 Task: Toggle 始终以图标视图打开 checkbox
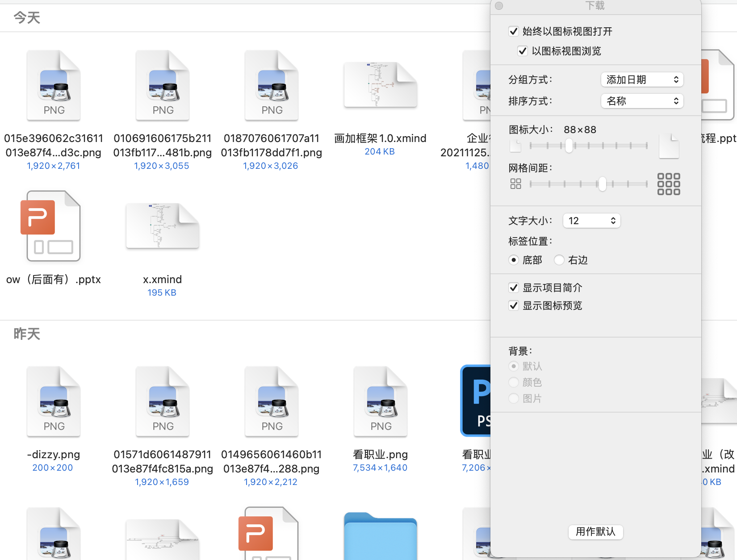tap(514, 31)
